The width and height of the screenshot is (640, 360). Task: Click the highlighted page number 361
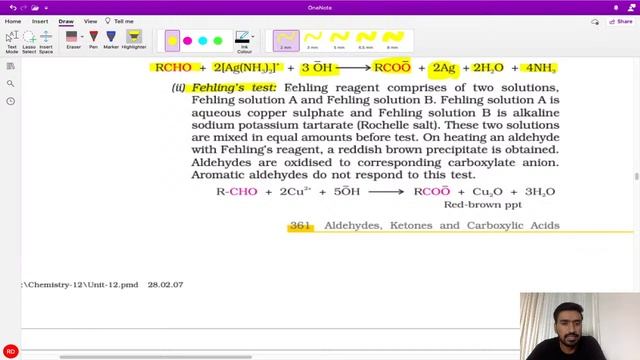click(x=300, y=226)
